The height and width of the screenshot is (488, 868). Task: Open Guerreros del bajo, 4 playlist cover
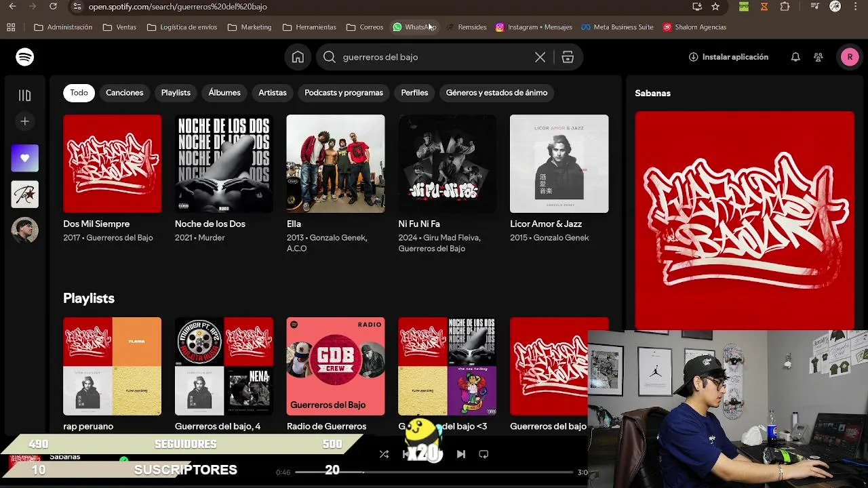[224, 366]
